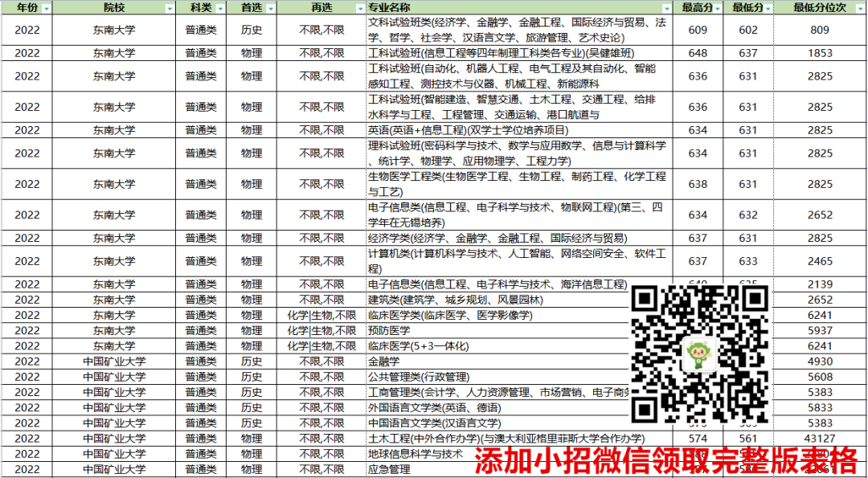
Task: Click the 预防医学 major cell
Action: 388,330
